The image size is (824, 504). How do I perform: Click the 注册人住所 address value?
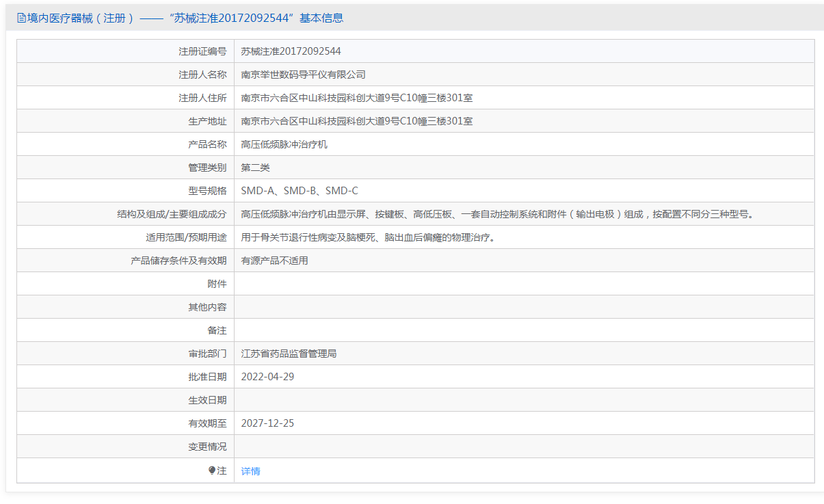tap(356, 98)
